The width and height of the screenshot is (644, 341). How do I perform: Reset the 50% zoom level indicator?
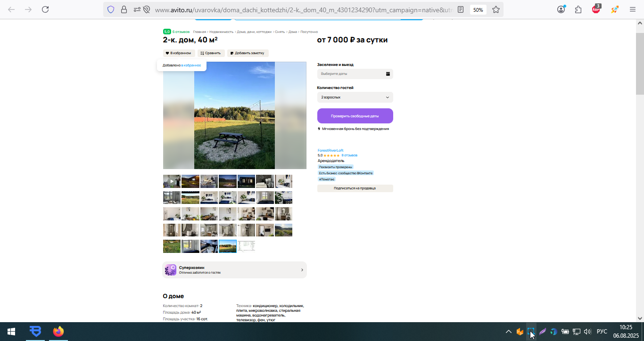[x=478, y=10]
